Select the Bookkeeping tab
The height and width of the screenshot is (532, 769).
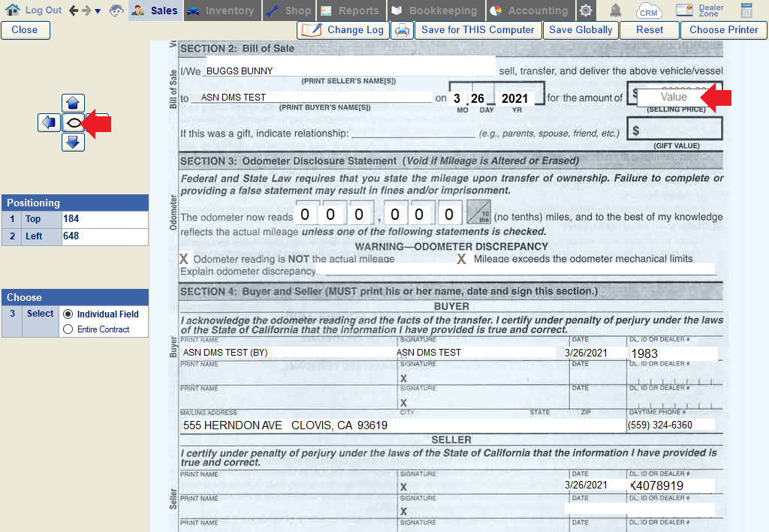click(436, 11)
